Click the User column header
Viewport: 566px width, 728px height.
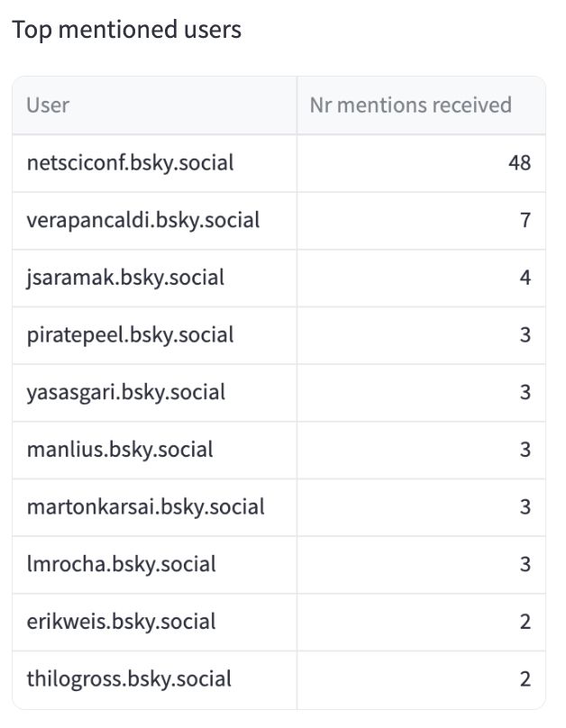[x=155, y=105]
